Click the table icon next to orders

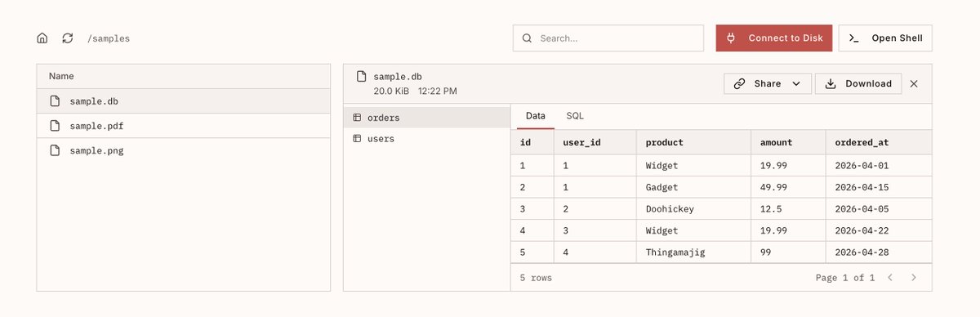(357, 118)
